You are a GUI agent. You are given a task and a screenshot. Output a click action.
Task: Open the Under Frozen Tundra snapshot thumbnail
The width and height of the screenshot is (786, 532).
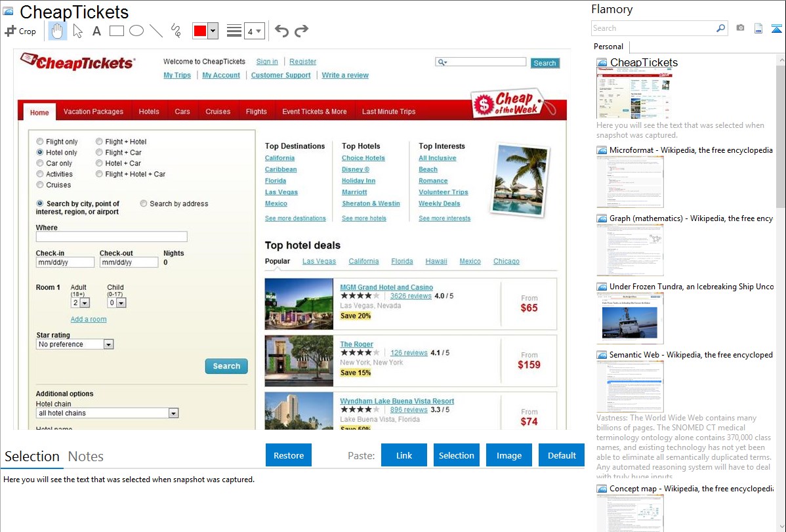(x=630, y=318)
